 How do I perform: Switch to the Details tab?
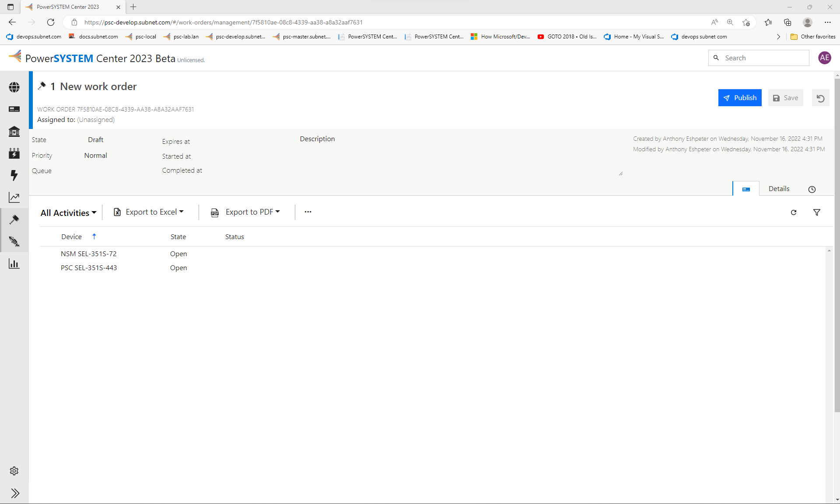(x=779, y=189)
